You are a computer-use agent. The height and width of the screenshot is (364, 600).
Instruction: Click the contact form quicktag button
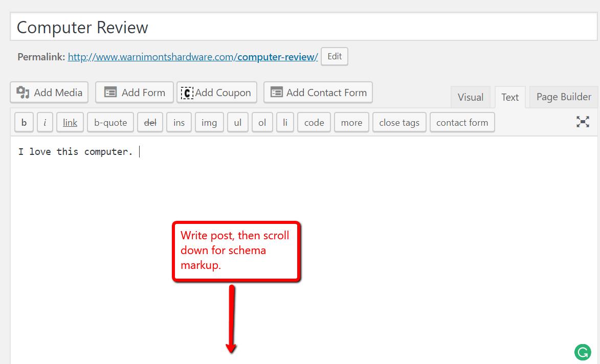[462, 122]
